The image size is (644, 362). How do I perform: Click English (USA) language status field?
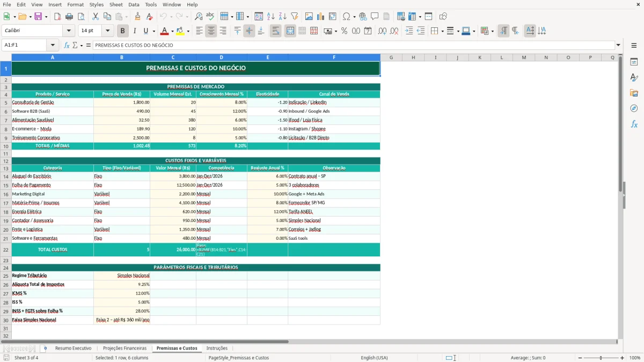tap(374, 358)
